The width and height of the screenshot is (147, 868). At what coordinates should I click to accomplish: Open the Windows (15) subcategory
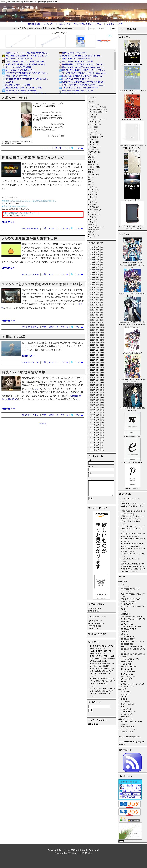(x=96, y=134)
